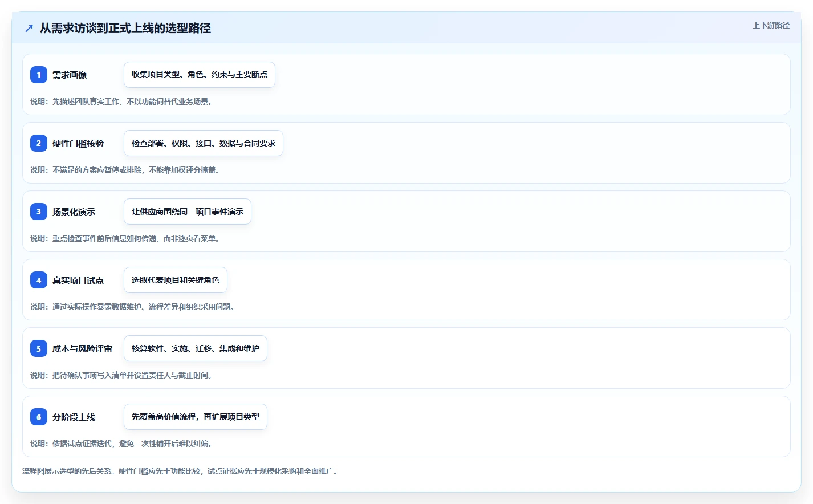Screen dimensions: 813x504
Task: Click the chip 选取代表项目和关键角色
Action: point(176,280)
